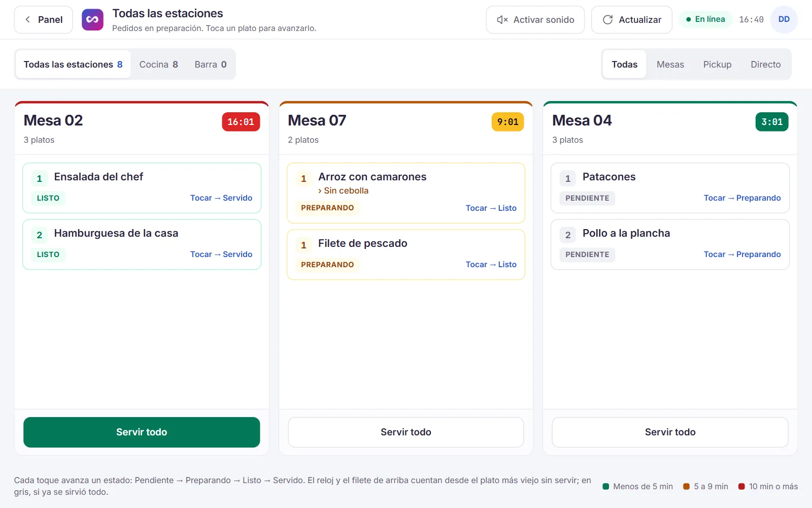The width and height of the screenshot is (812, 508).
Task: Tap the Patacones dish card
Action: tap(670, 188)
